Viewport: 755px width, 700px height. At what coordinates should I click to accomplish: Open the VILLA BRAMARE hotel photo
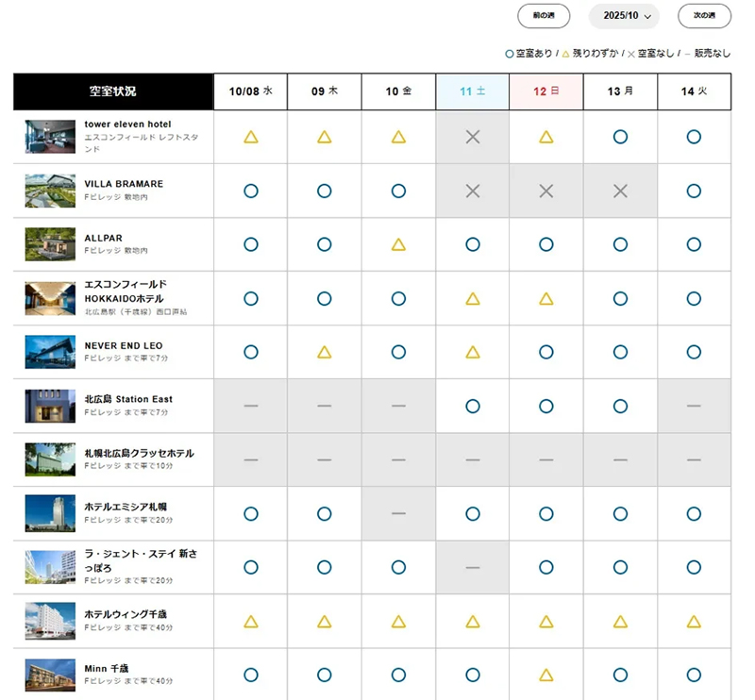pos(50,191)
